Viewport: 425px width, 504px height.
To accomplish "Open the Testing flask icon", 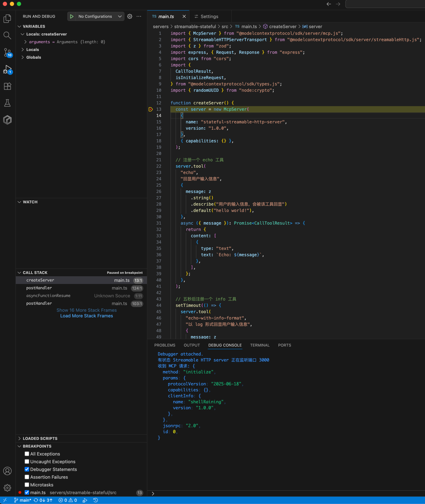I will point(7,103).
